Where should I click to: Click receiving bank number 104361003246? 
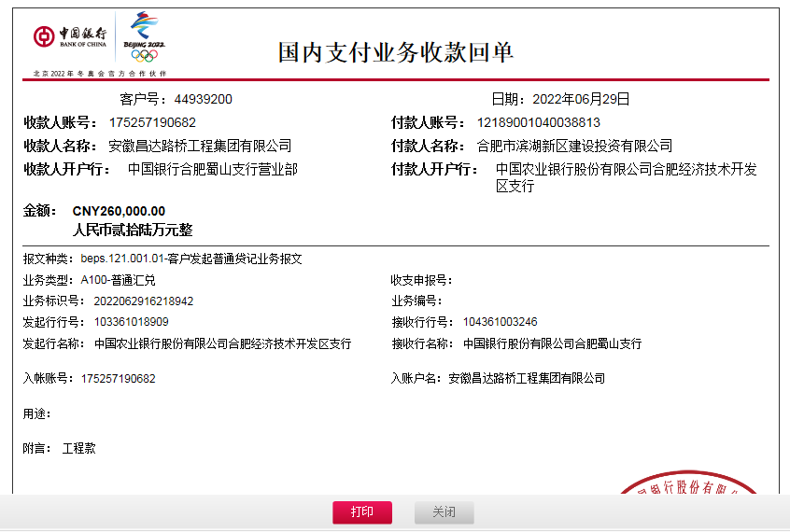(x=500, y=322)
